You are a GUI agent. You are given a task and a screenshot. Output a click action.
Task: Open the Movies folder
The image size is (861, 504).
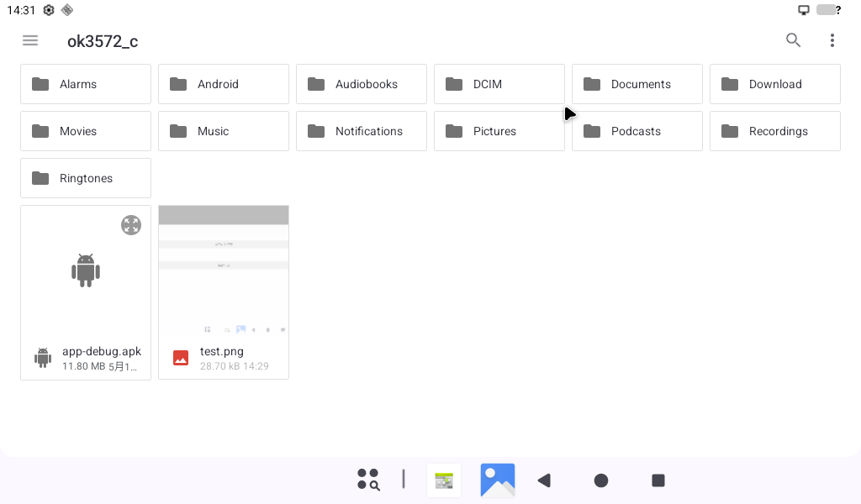(86, 131)
